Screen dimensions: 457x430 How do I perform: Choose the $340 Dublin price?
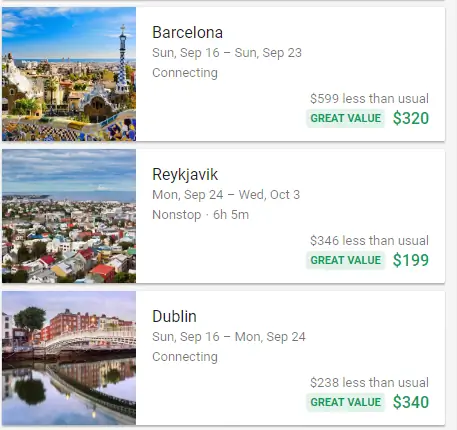tap(411, 402)
